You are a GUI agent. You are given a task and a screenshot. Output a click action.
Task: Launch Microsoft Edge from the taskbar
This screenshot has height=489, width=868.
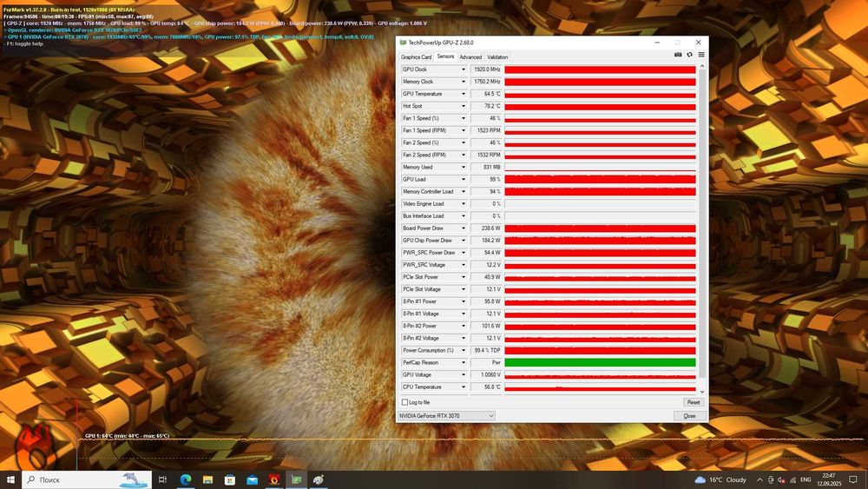click(x=186, y=479)
